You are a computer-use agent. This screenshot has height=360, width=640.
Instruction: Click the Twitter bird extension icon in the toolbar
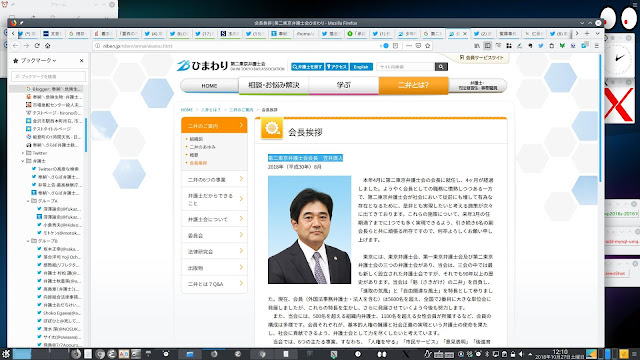[x=541, y=46]
